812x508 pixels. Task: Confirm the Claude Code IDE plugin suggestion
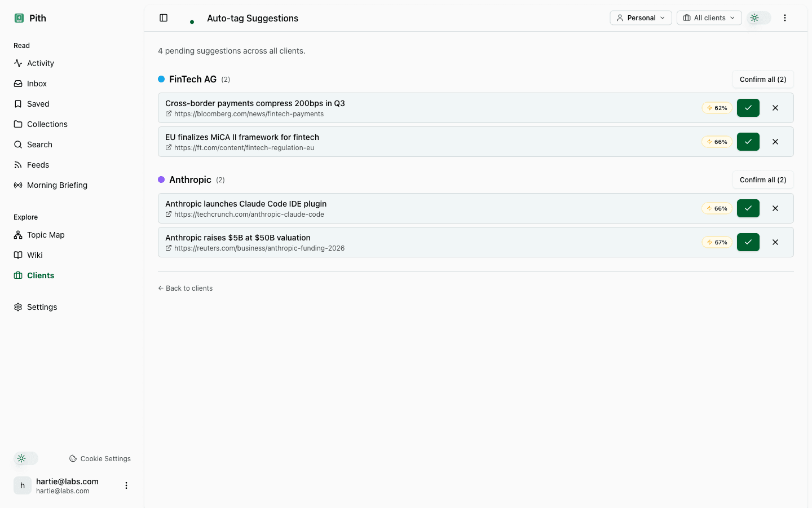[748, 208]
